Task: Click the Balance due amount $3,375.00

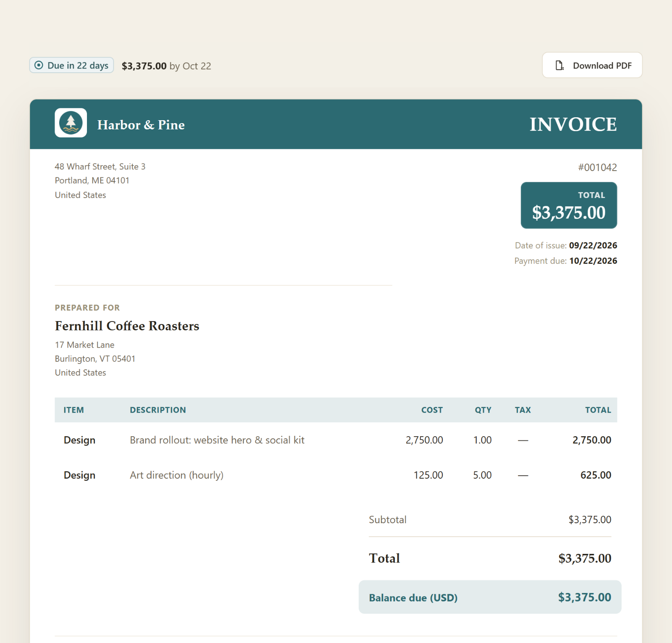Action: (x=585, y=597)
